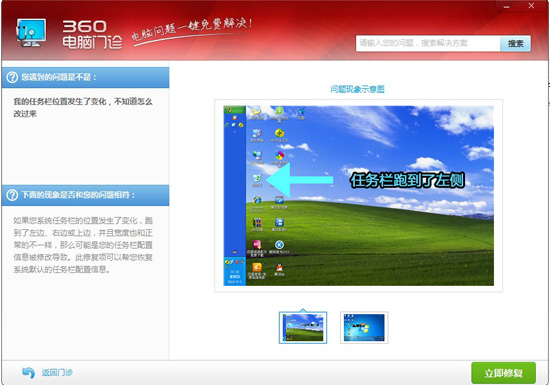The image size is (550, 385).
Task: Click the text 我的任务栏位置发生了变化
Action: click(x=60, y=102)
